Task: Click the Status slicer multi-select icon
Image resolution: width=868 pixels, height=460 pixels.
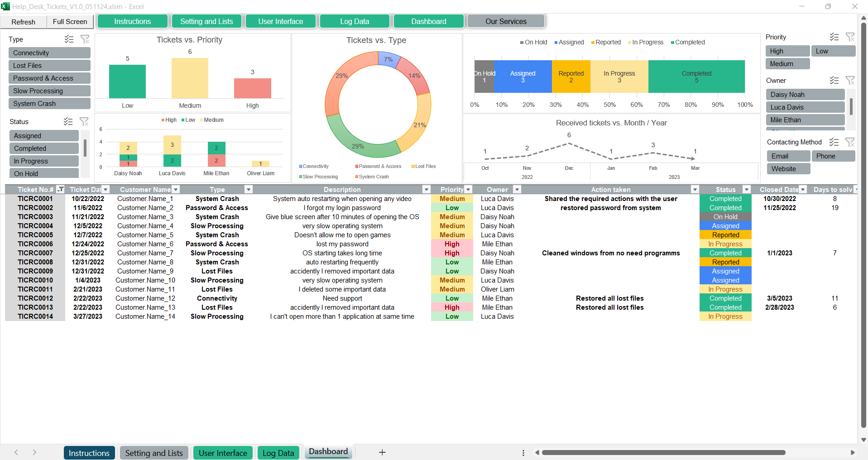Action: [x=68, y=121]
